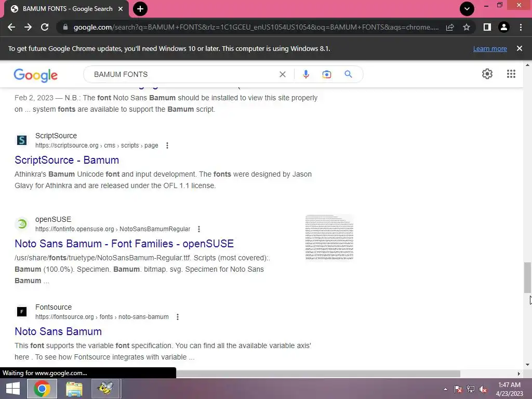Select the BAMUM FONTS - Google Search tab

(x=67, y=9)
